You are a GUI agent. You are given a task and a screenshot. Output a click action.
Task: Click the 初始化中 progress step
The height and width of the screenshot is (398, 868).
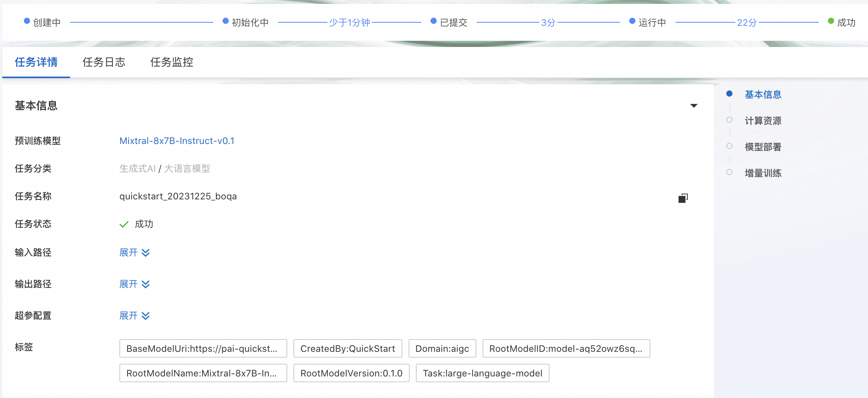point(246,22)
